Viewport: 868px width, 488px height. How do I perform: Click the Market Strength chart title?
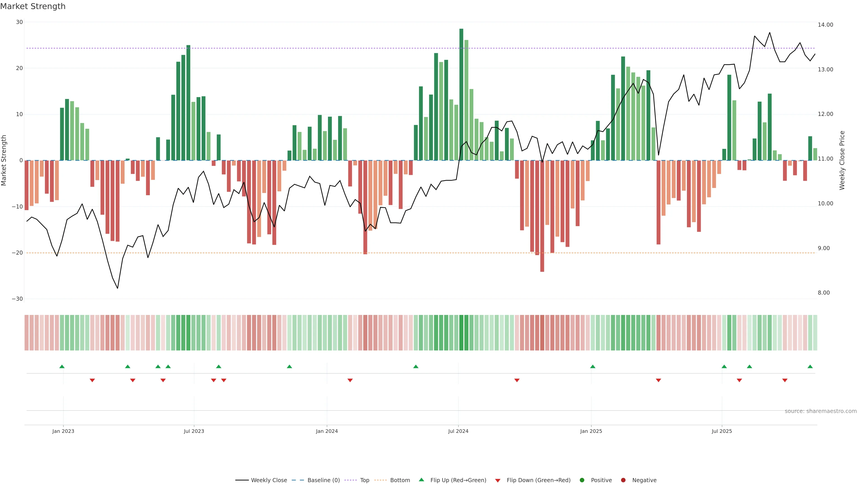point(33,6)
